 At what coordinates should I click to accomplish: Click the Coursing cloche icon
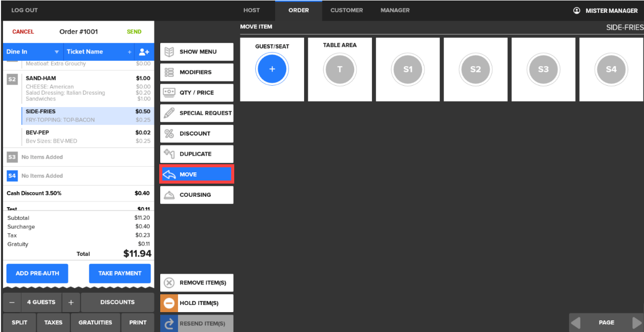[x=169, y=195]
